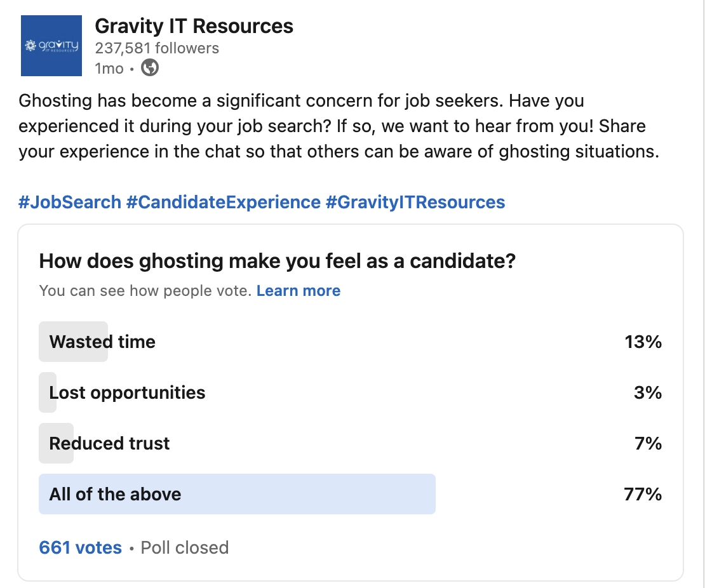Click the 77% result percentage
The width and height of the screenshot is (705, 588).
643,494
